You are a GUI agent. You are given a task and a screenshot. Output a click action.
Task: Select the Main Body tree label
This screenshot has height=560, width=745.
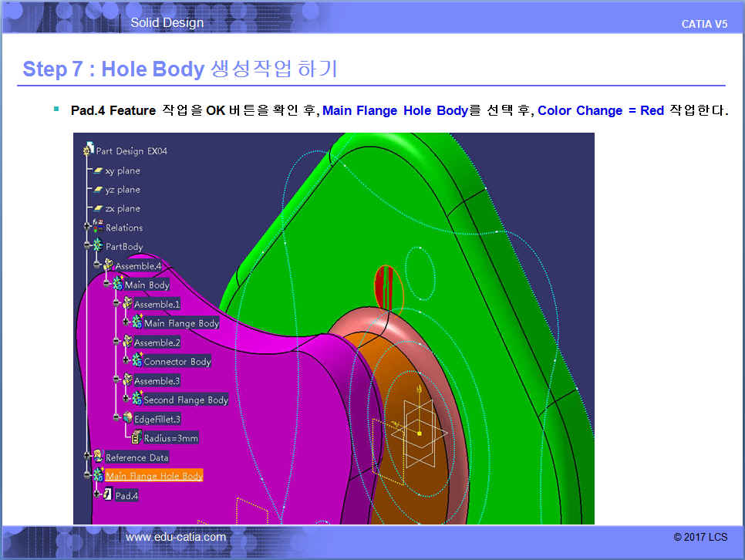[147, 285]
